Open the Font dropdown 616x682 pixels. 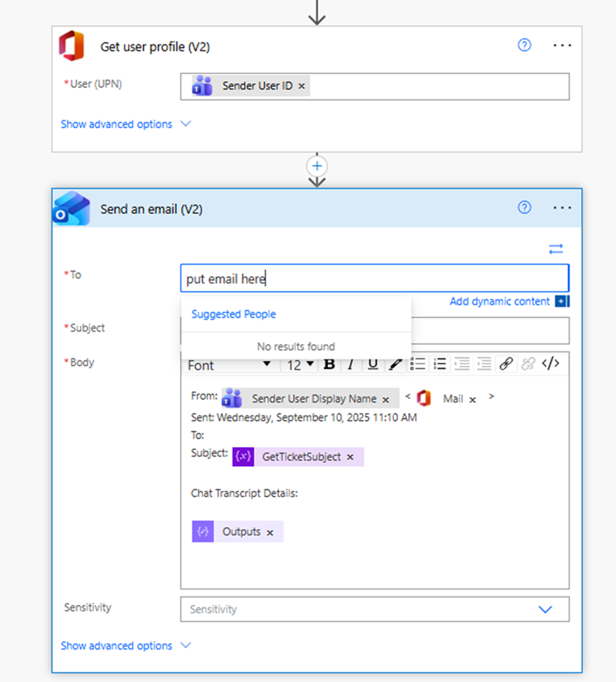(229, 364)
